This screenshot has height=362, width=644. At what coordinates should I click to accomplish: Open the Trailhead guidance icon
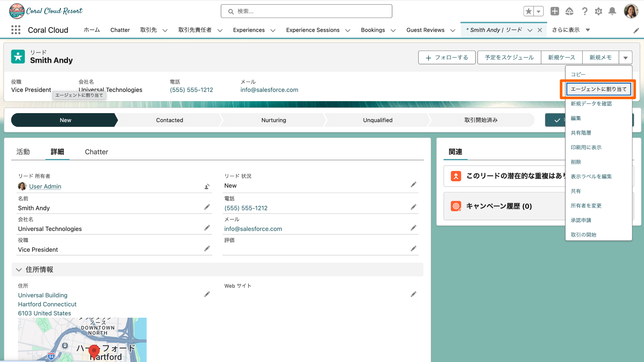click(569, 11)
